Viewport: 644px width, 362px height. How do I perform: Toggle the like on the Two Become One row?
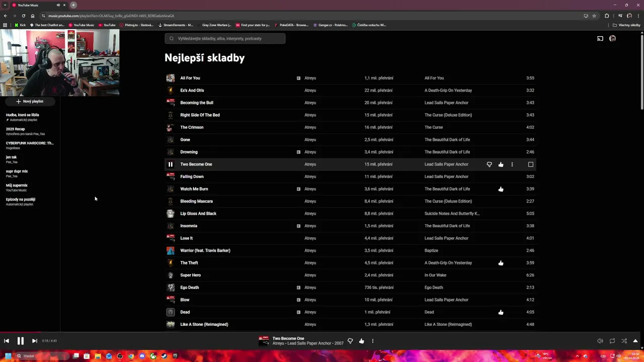501,164
